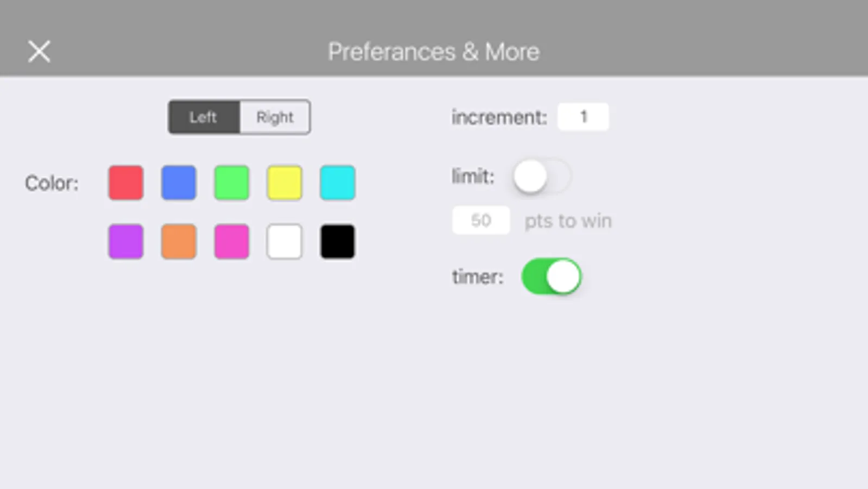Click the 50 pts to win field
Viewport: 868px width, 489px height.
(x=481, y=221)
